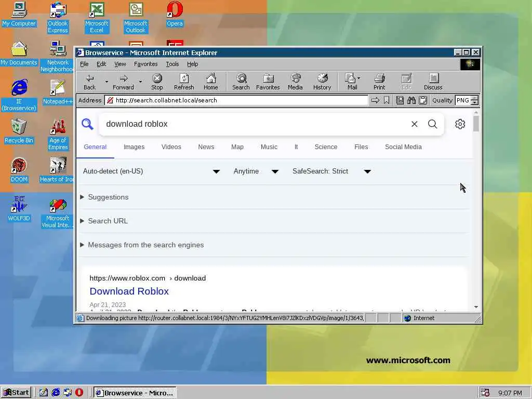Open search preferences gear icon
This screenshot has width=532, height=399.
pos(460,124)
